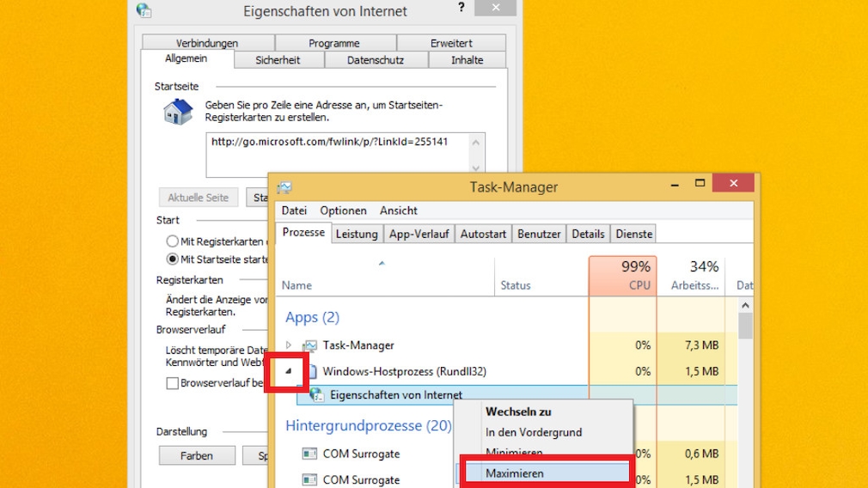
Task: Sort by the CPU column header
Action: click(623, 276)
